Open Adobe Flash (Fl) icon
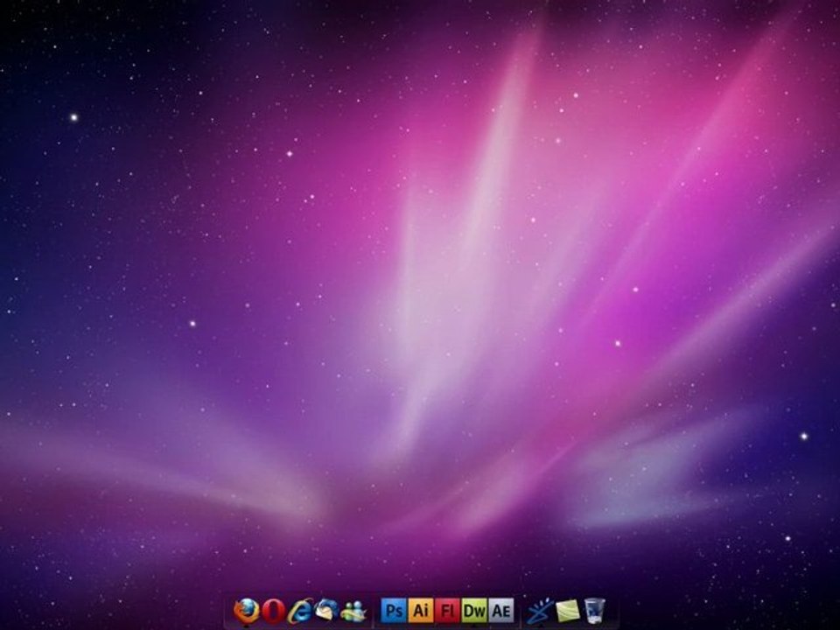 [447, 610]
